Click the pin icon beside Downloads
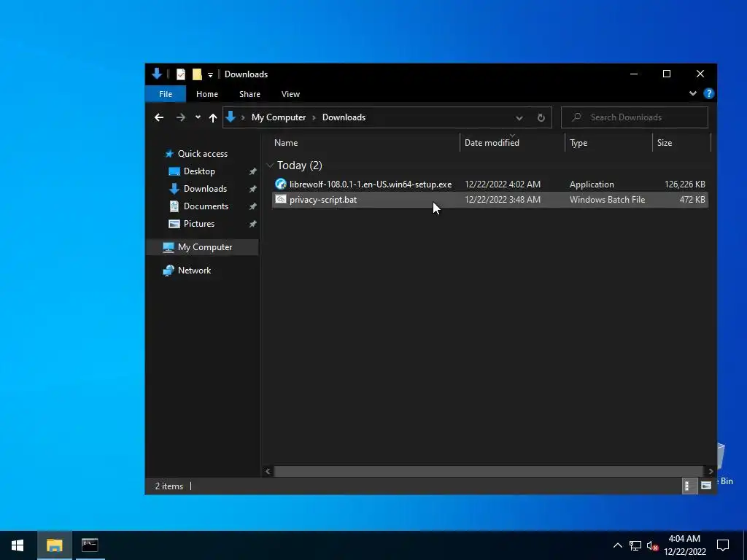 pos(252,189)
